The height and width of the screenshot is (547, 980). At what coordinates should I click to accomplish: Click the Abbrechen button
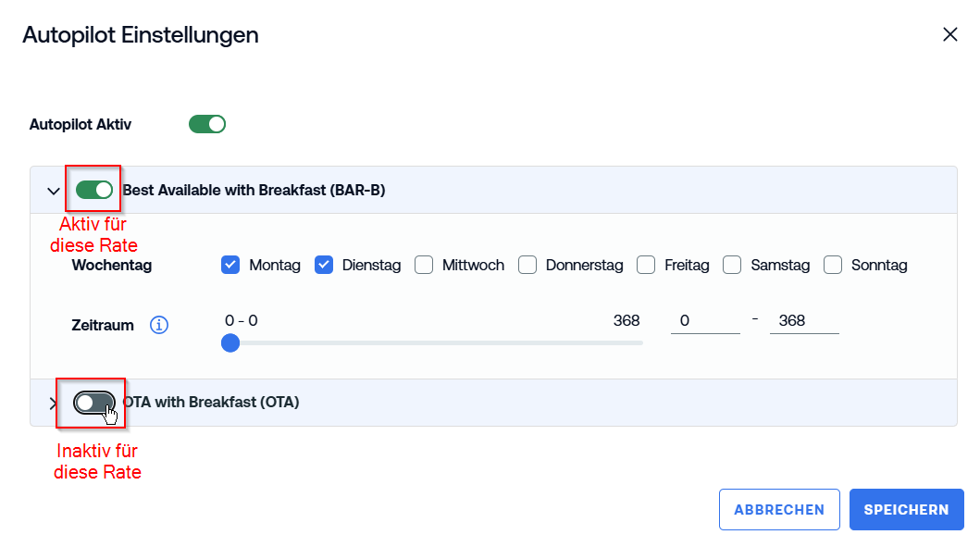point(779,509)
